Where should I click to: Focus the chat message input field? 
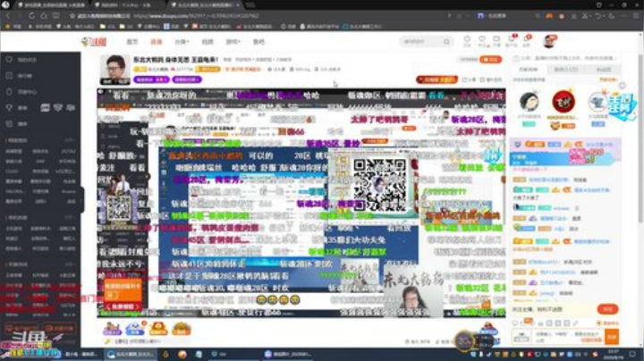coord(568,337)
